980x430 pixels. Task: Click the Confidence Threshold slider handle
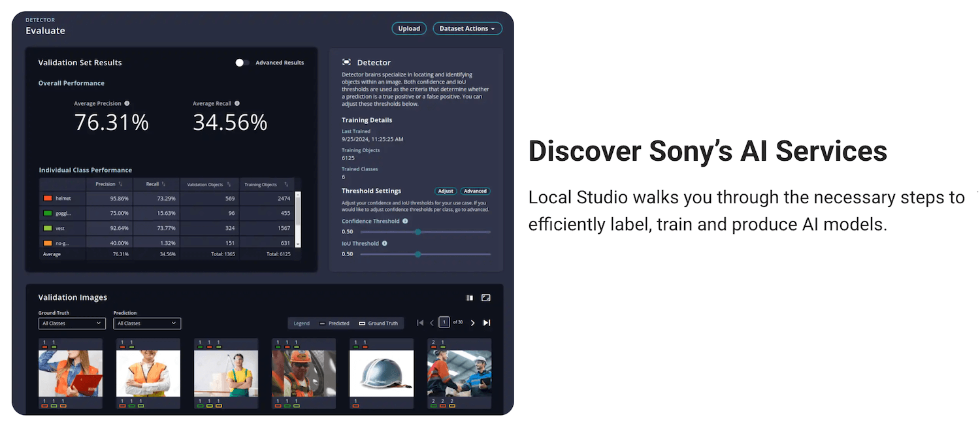point(418,232)
